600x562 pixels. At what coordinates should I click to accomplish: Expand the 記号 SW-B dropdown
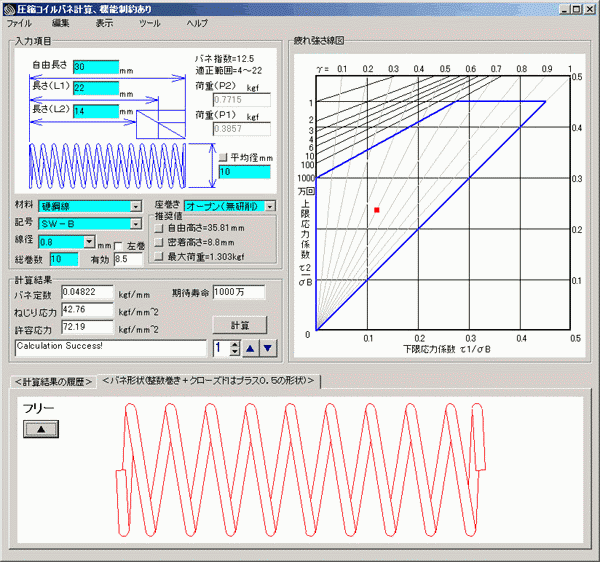[x=135, y=223]
